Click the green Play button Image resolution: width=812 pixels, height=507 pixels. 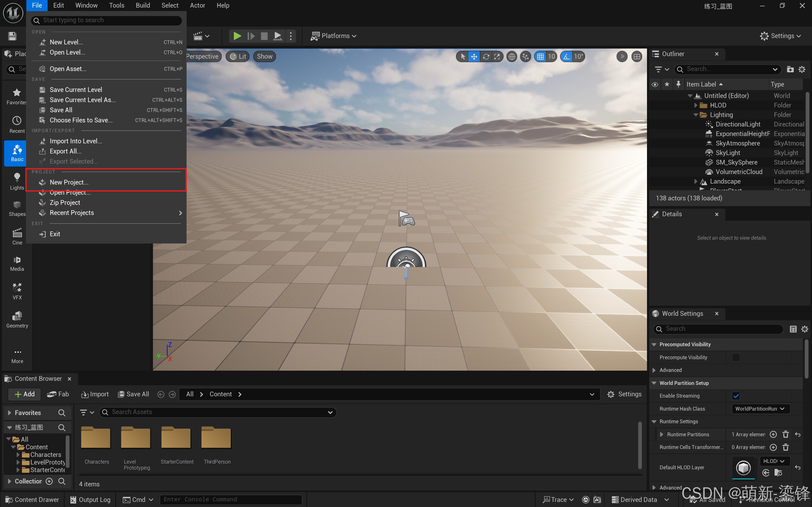click(237, 36)
